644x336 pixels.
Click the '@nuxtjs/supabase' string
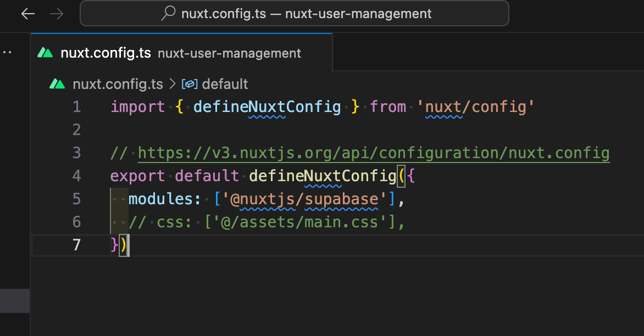click(x=304, y=199)
